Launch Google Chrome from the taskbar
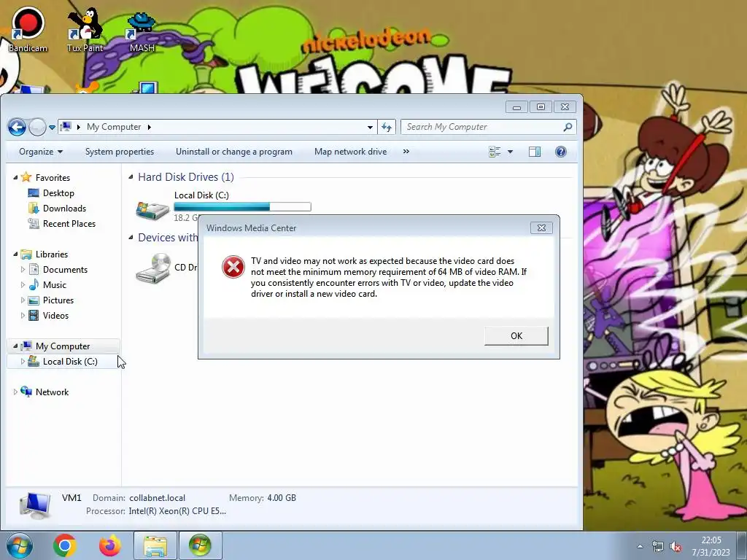 pyautogui.click(x=65, y=545)
